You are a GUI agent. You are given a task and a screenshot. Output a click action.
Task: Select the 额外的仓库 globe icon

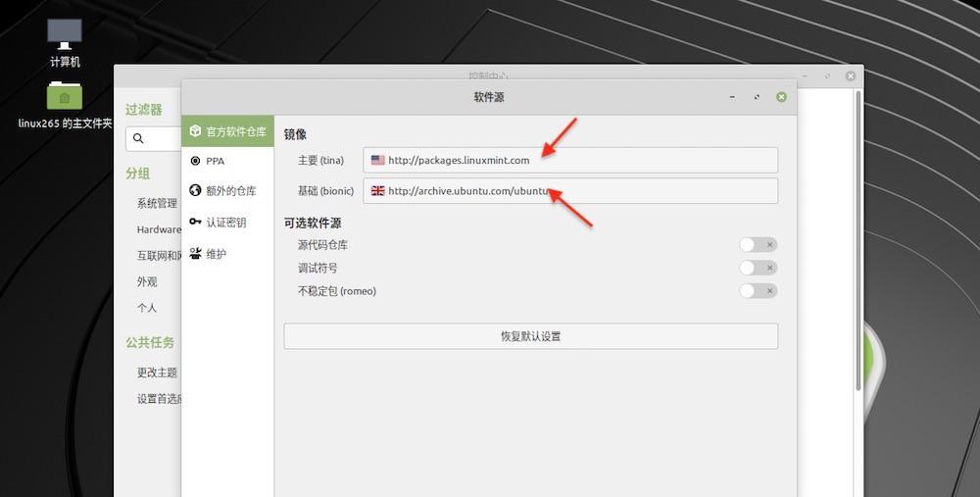pyautogui.click(x=195, y=190)
